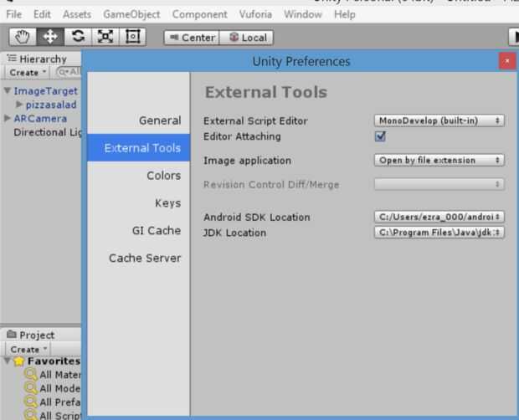519x420 pixels.
Task: Open the Edit menu
Action: click(42, 14)
